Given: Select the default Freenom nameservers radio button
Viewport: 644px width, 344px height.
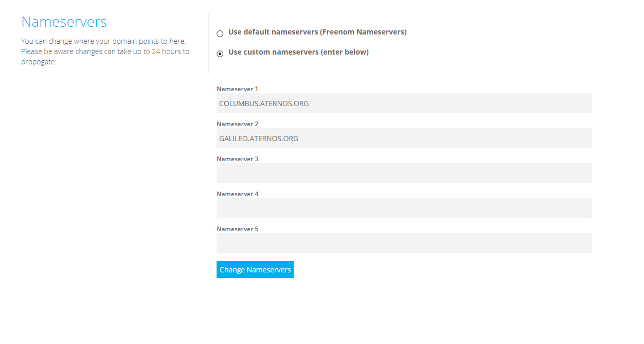Looking at the screenshot, I should click(220, 33).
